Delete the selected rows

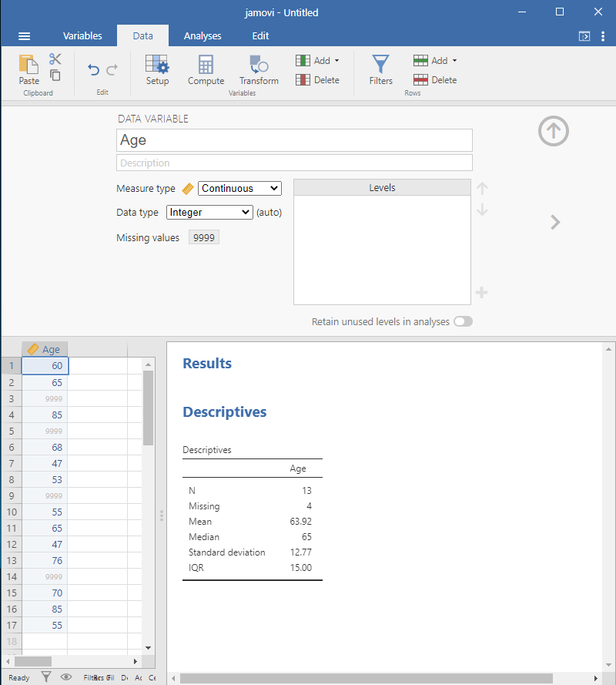click(435, 80)
